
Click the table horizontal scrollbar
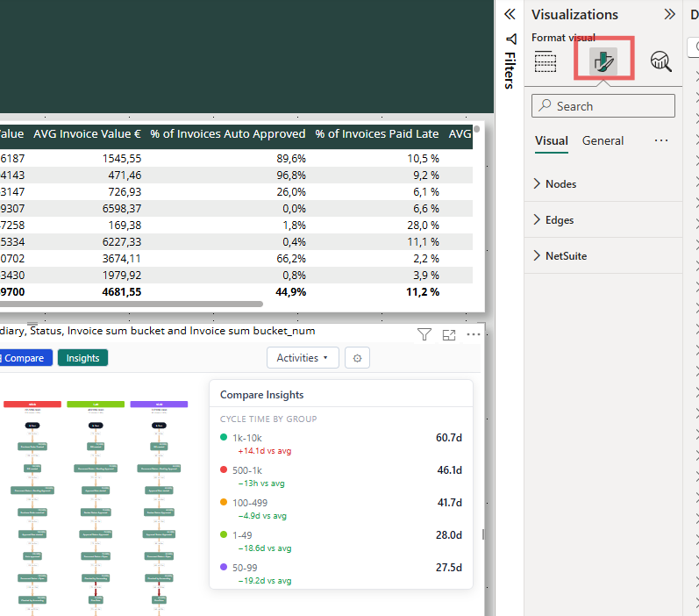coord(131,304)
